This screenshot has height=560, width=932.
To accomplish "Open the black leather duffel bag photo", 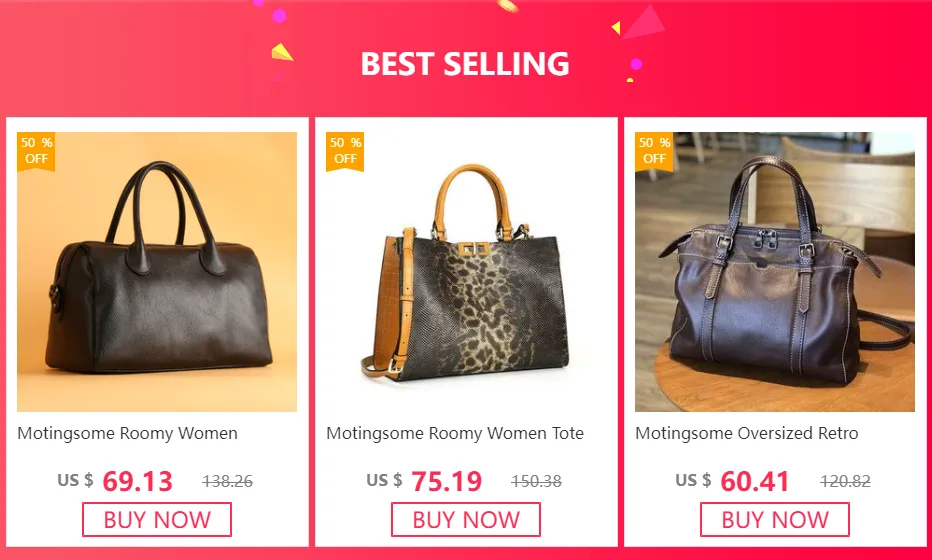I will (157, 272).
